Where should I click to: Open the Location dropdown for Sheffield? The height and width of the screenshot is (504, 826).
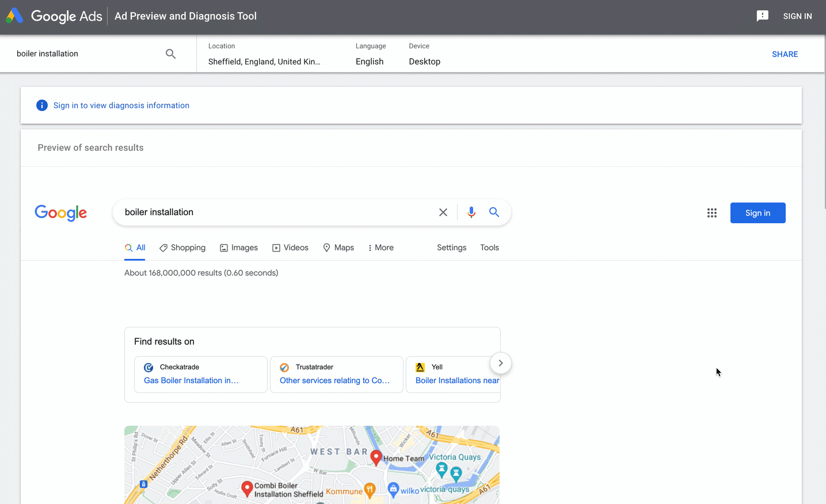(x=264, y=62)
